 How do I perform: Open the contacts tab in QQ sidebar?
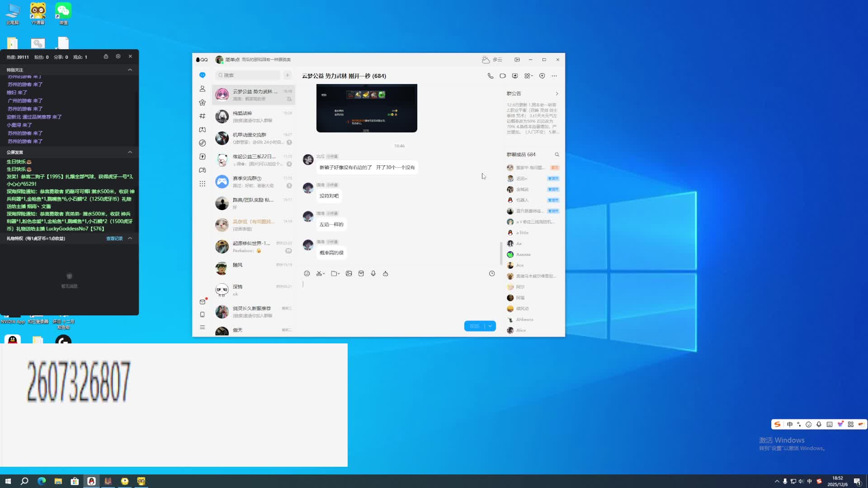tap(202, 89)
